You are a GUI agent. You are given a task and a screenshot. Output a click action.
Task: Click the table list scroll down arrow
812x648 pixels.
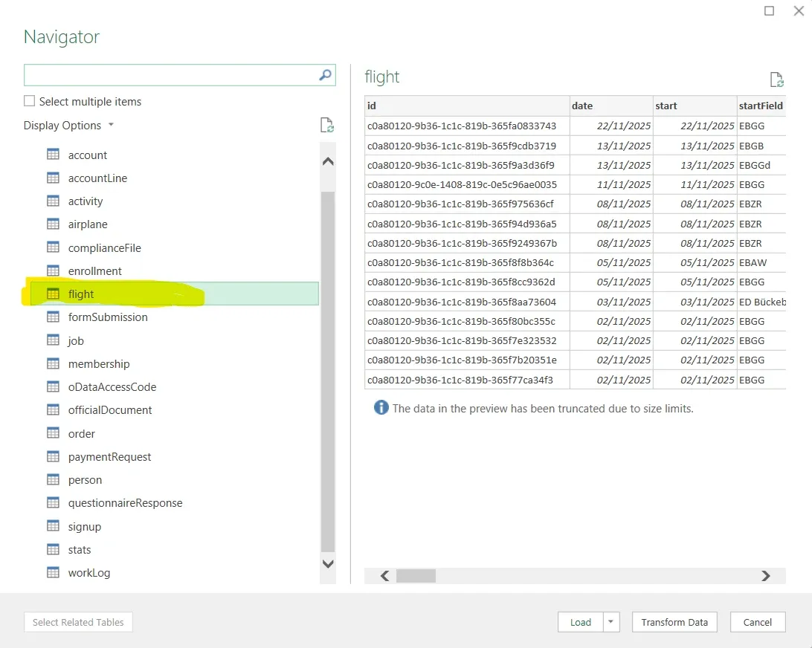click(x=328, y=563)
